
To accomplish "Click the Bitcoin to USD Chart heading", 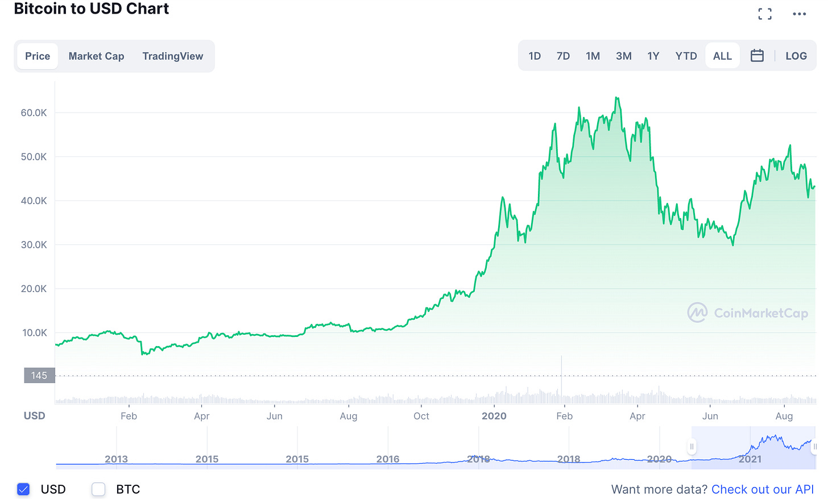I will tap(91, 9).
